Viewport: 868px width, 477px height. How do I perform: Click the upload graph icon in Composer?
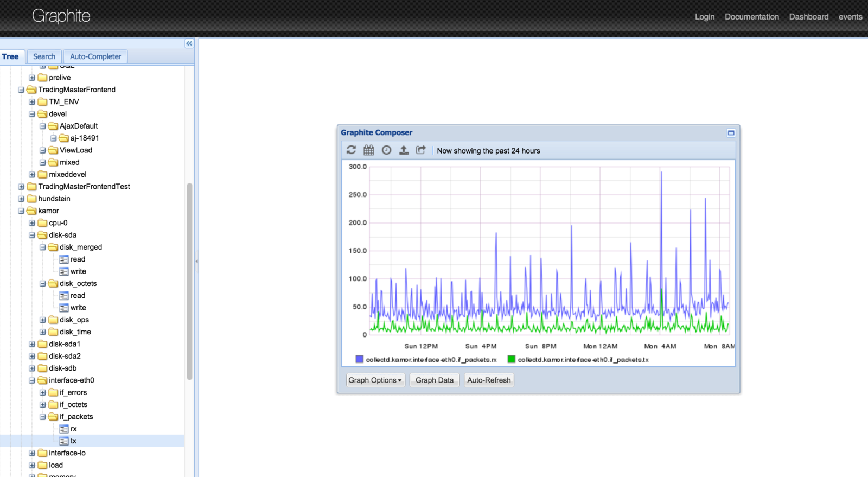[404, 150]
